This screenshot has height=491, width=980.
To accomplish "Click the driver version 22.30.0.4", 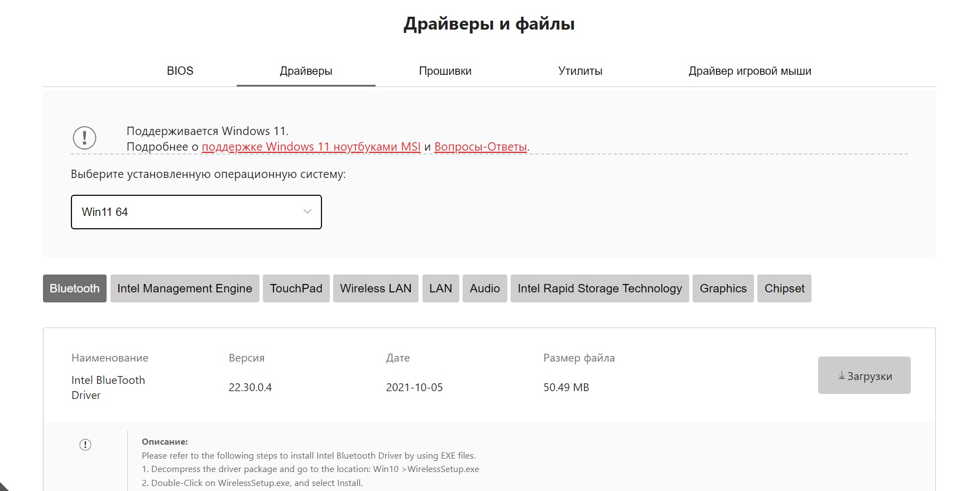I will (x=250, y=387).
